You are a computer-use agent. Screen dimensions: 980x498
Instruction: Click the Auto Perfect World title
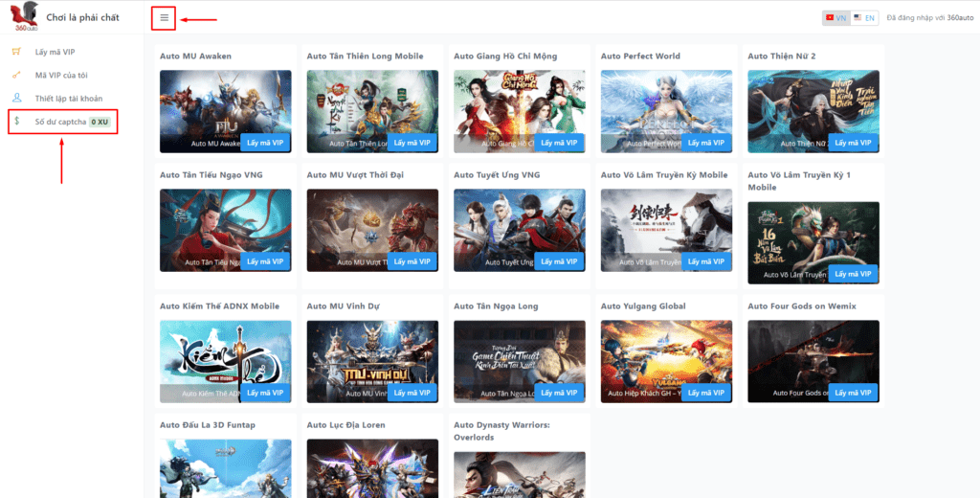[x=640, y=56]
